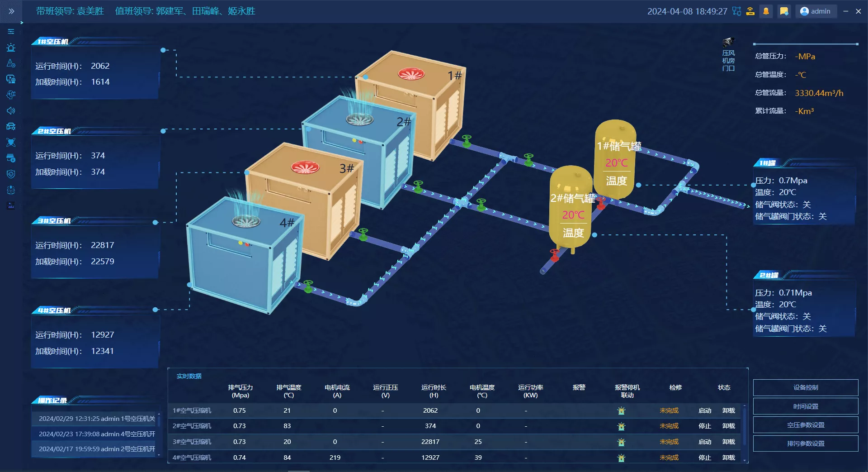Open the 压风机房门口 camera icon

[x=728, y=42]
